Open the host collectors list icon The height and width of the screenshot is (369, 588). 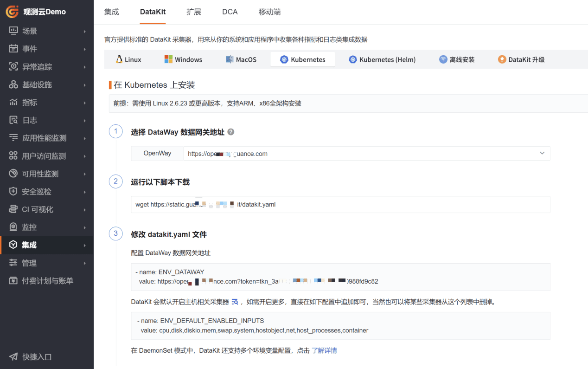click(x=235, y=302)
